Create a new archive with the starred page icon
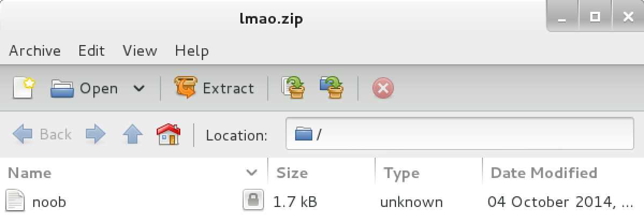The width and height of the screenshot is (644, 222). (x=23, y=88)
